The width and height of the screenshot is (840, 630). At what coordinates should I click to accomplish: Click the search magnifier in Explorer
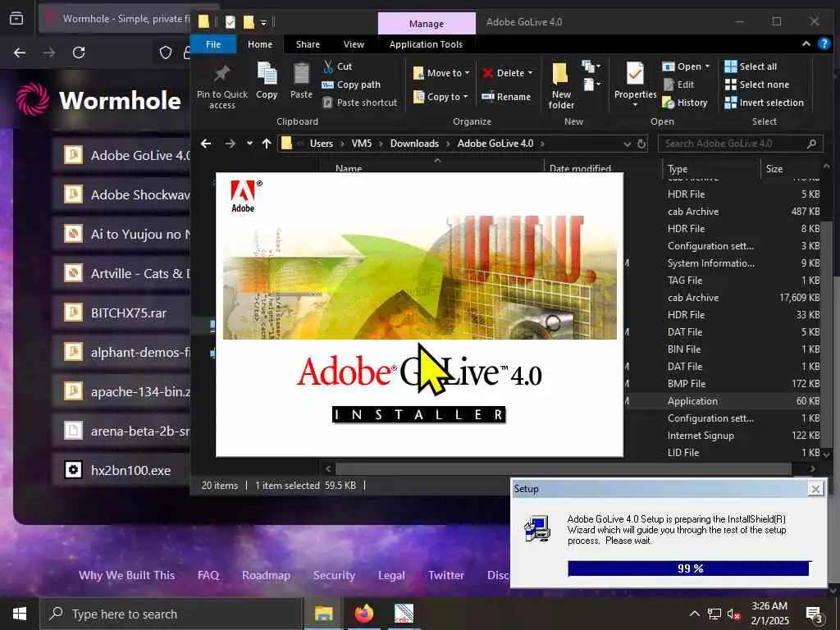(812, 144)
